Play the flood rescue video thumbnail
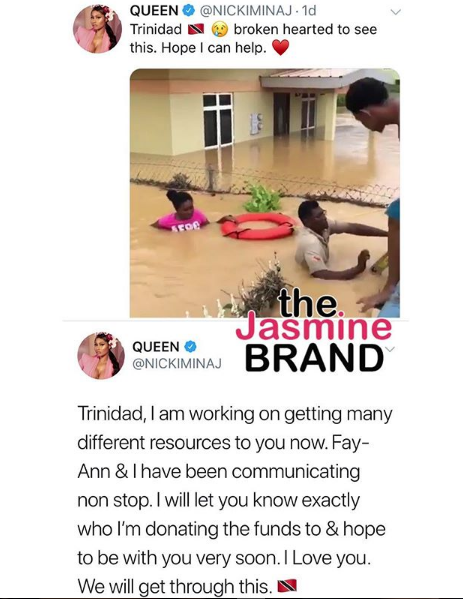Image resolution: width=463 pixels, height=599 pixels. (265, 193)
